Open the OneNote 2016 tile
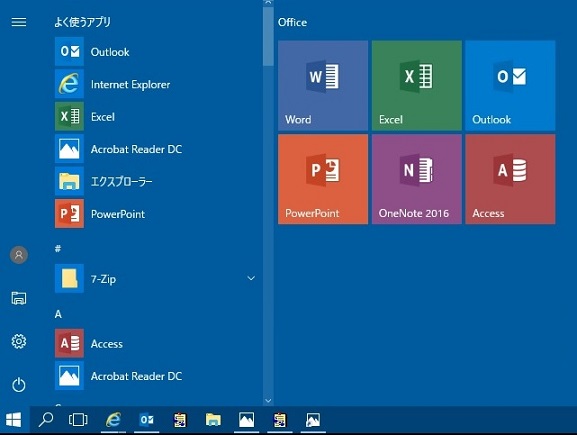 (x=417, y=179)
